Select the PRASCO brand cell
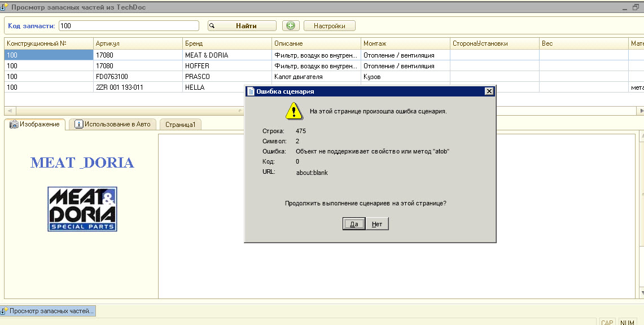Viewport: 644px width, 325px height. click(227, 76)
